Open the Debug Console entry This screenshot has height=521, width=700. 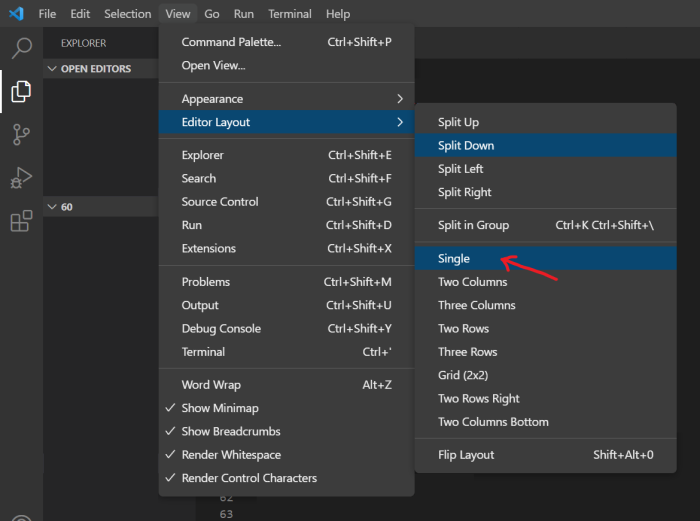(287, 328)
